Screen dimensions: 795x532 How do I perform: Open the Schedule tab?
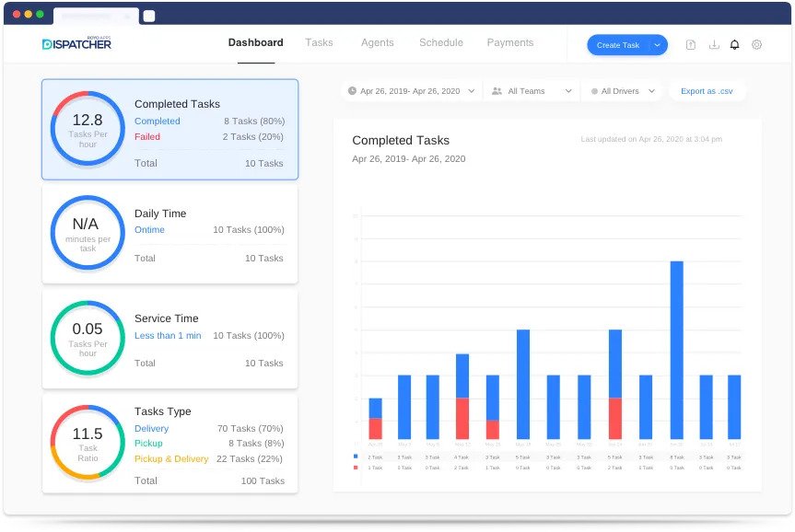click(441, 42)
